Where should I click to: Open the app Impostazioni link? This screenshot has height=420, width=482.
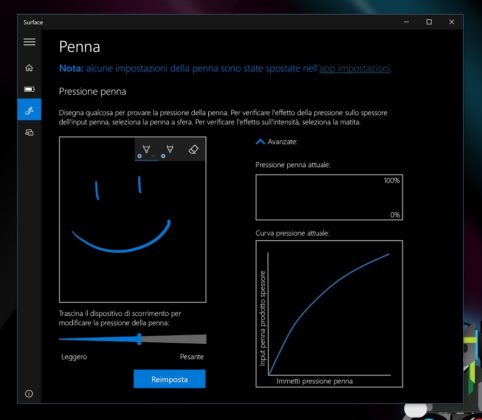(x=355, y=69)
